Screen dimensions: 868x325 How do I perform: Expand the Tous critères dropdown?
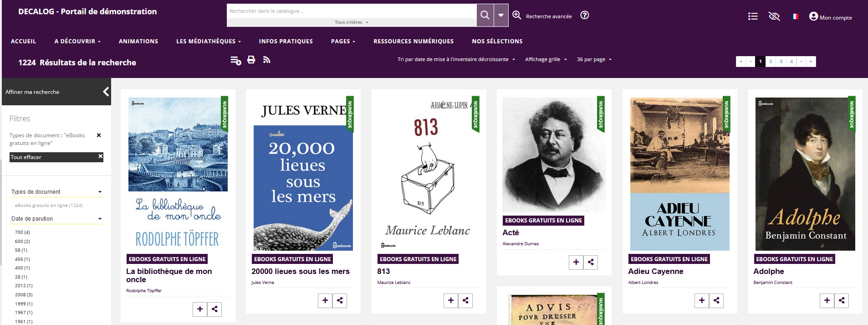coord(352,22)
